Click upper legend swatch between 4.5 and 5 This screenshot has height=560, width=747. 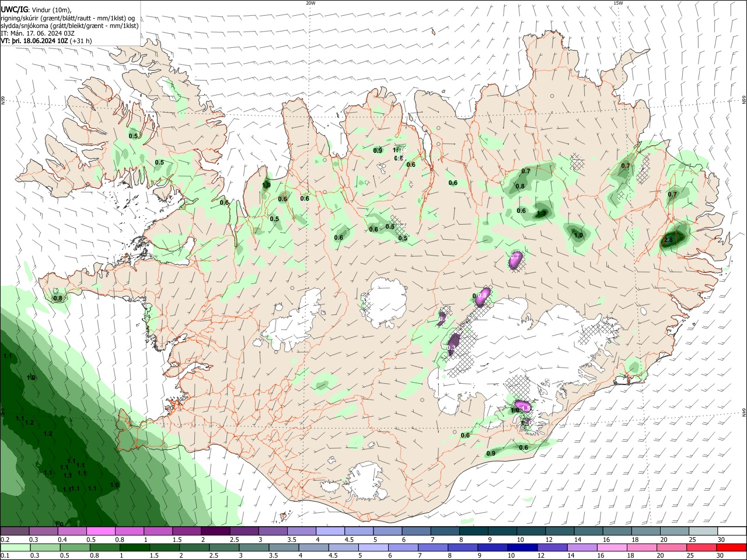click(359, 531)
